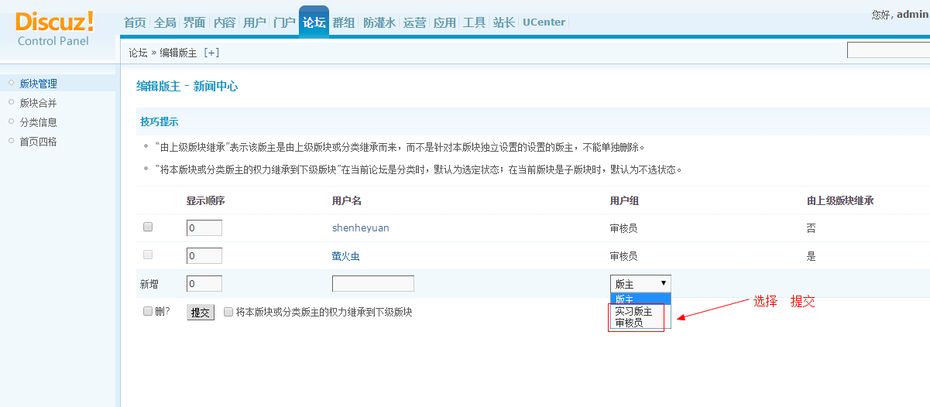Open the 门户 top menu tab
The width and height of the screenshot is (930, 407).
coord(284,23)
